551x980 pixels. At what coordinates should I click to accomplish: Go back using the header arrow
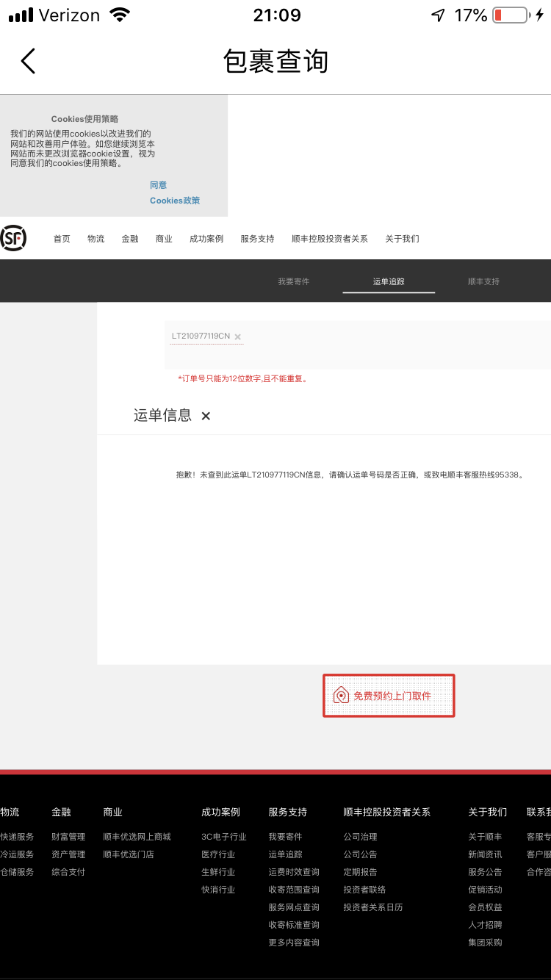tap(28, 61)
